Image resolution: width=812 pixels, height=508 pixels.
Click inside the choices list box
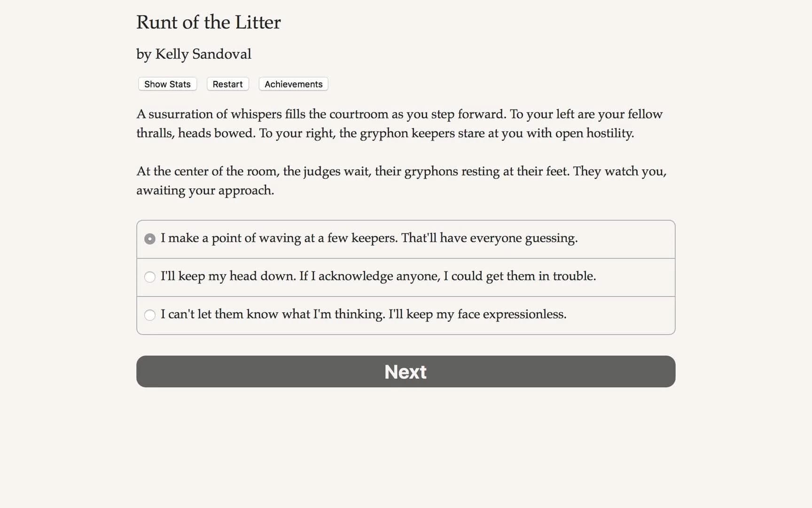pos(405,277)
